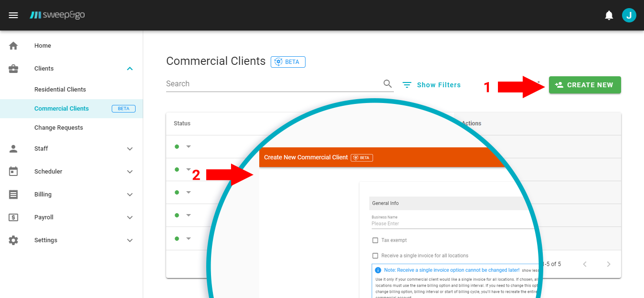
Task: Click the Payroll dollar icon
Action: pos(13,217)
